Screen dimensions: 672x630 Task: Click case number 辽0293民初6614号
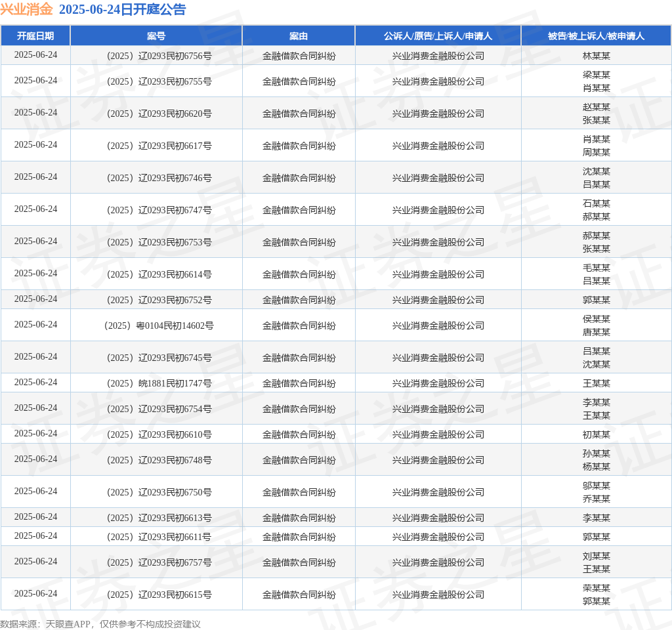pos(159,274)
